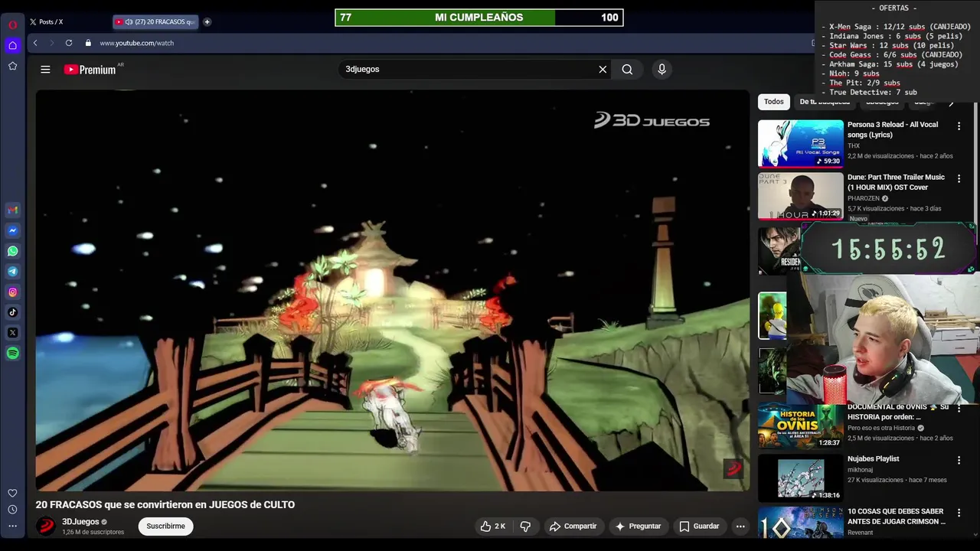Click the video player showing the Okami scene
The width and height of the screenshot is (980, 551).
392,291
